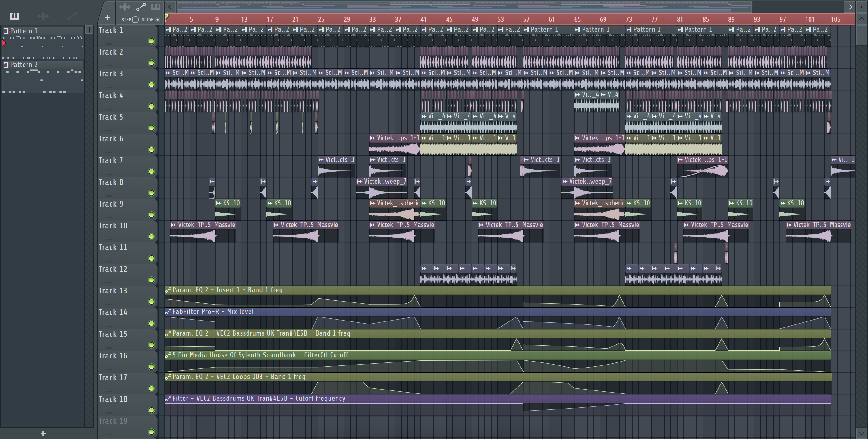Show automation clips in the picker panel
The image size is (868, 439).
click(72, 16)
